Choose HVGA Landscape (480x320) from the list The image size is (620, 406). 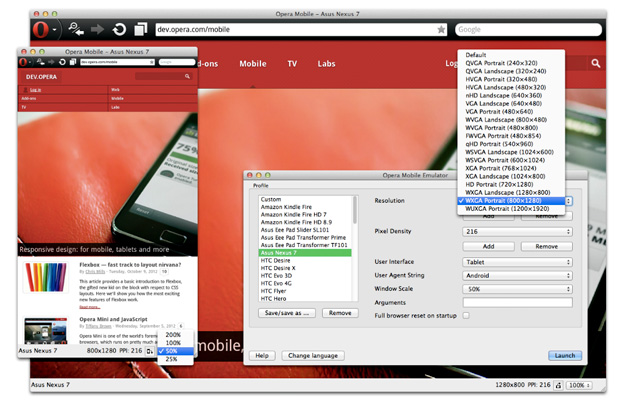[510, 87]
